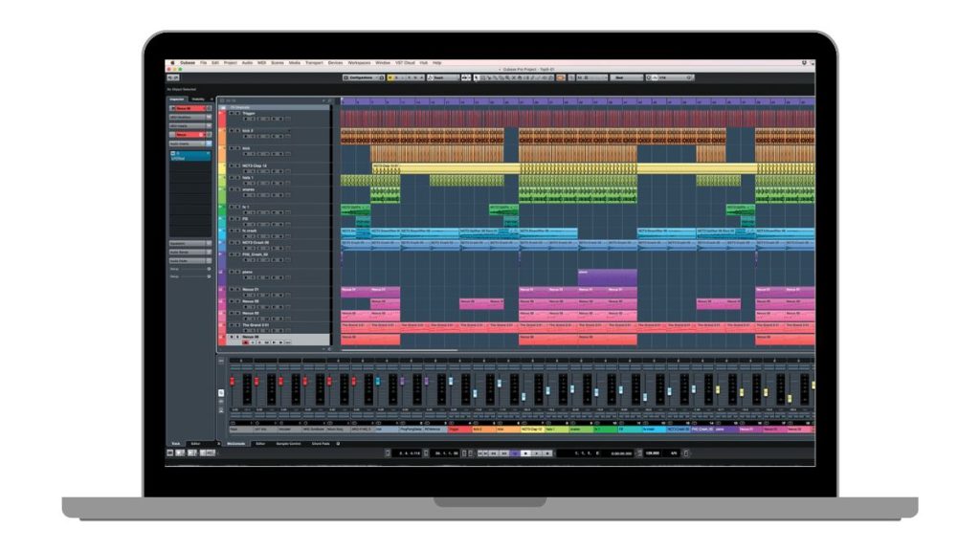Screen dimensions: 980x551
Task: Click the rightmost icon in the track list header
Action: click(x=330, y=99)
